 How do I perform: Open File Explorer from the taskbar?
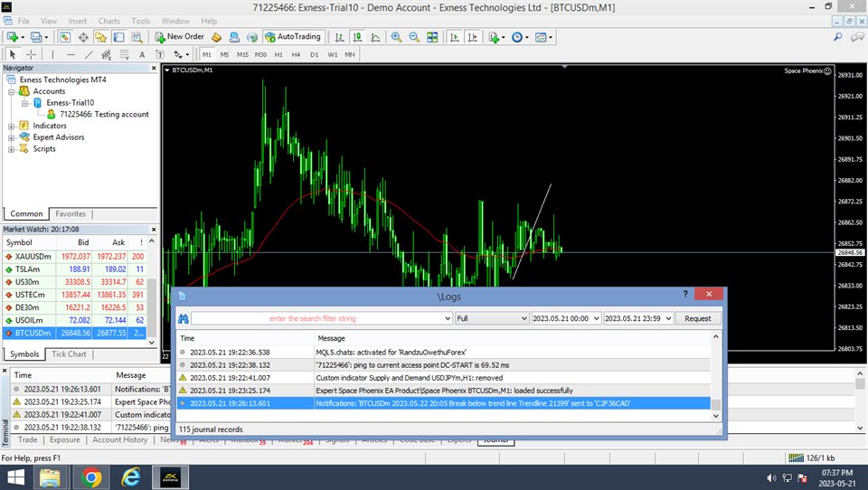click(50, 477)
